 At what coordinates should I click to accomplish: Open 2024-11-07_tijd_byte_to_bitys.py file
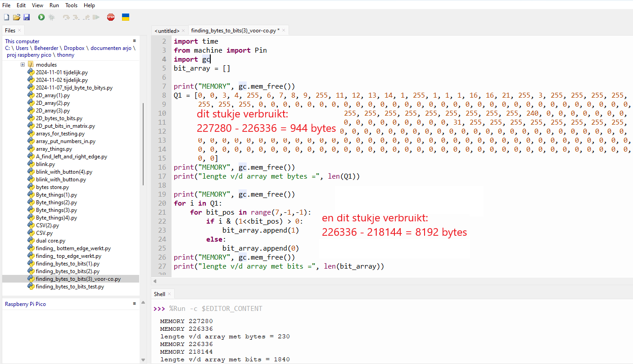pos(74,88)
